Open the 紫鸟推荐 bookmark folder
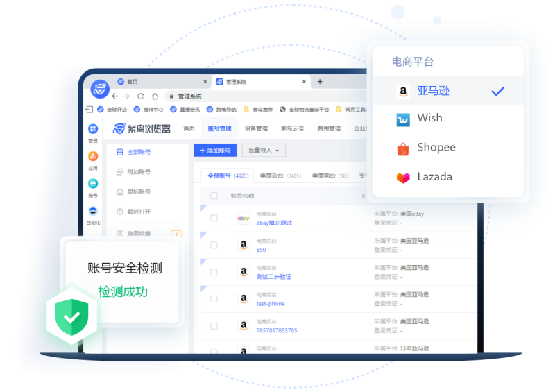 click(258, 110)
